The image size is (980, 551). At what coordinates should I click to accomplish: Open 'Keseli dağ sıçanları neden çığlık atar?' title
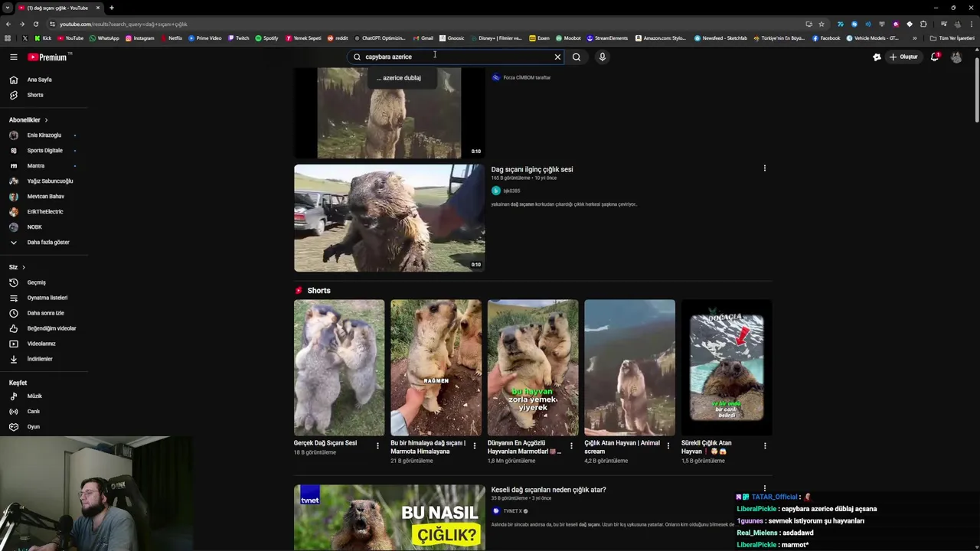click(x=548, y=490)
